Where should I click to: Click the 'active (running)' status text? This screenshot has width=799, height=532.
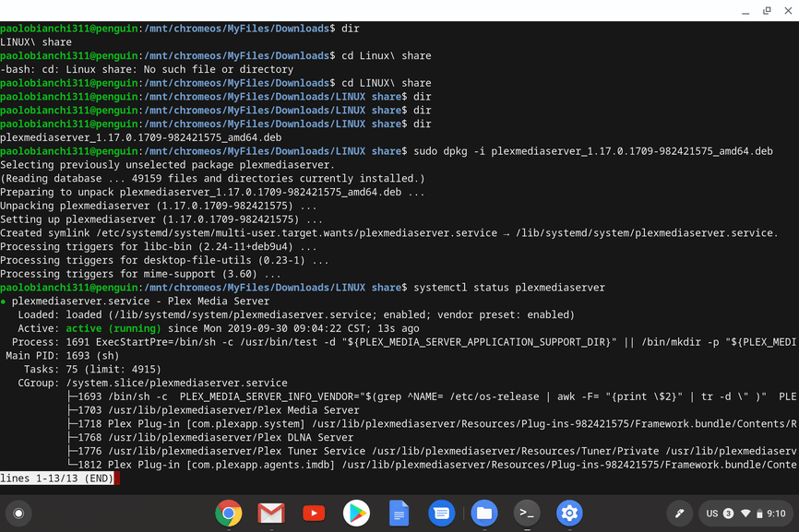[113, 328]
